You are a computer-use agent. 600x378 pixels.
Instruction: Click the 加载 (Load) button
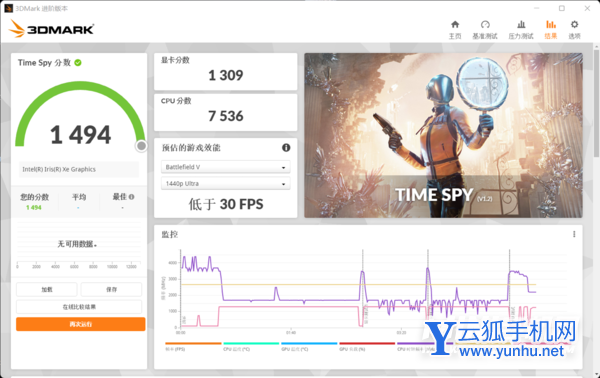click(47, 290)
